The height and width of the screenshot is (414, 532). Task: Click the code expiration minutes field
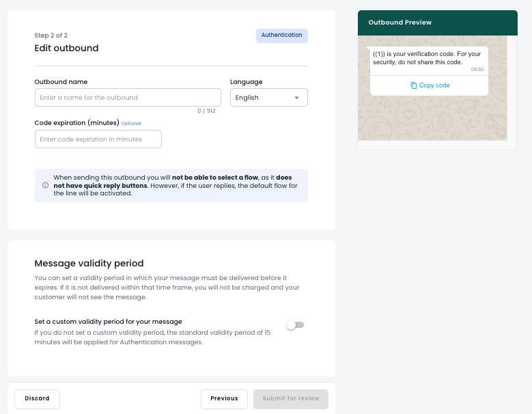(x=98, y=139)
